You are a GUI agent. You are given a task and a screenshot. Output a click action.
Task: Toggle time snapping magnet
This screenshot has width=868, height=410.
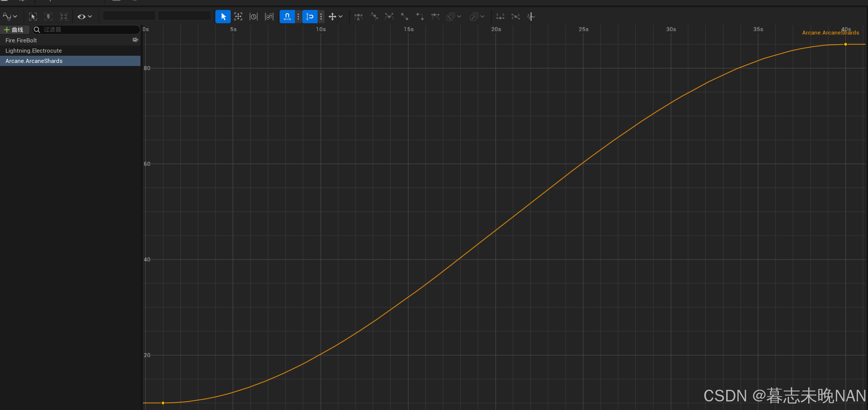point(287,16)
